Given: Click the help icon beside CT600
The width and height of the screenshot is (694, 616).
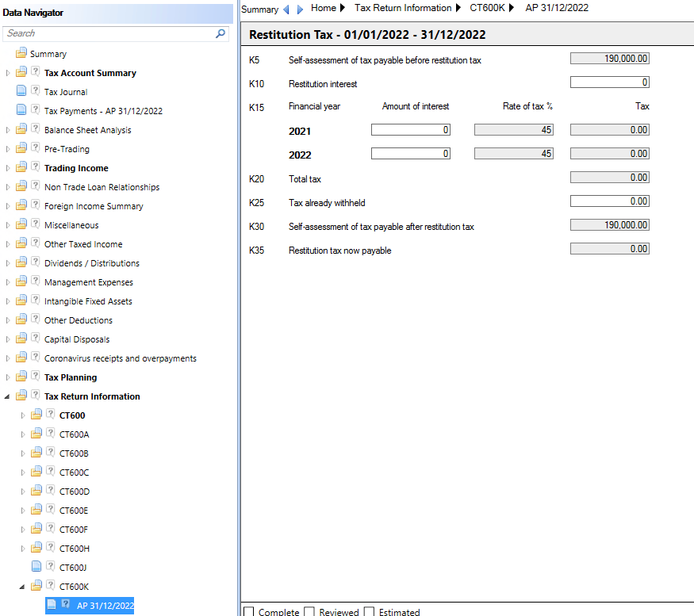Looking at the screenshot, I should 51,414.
